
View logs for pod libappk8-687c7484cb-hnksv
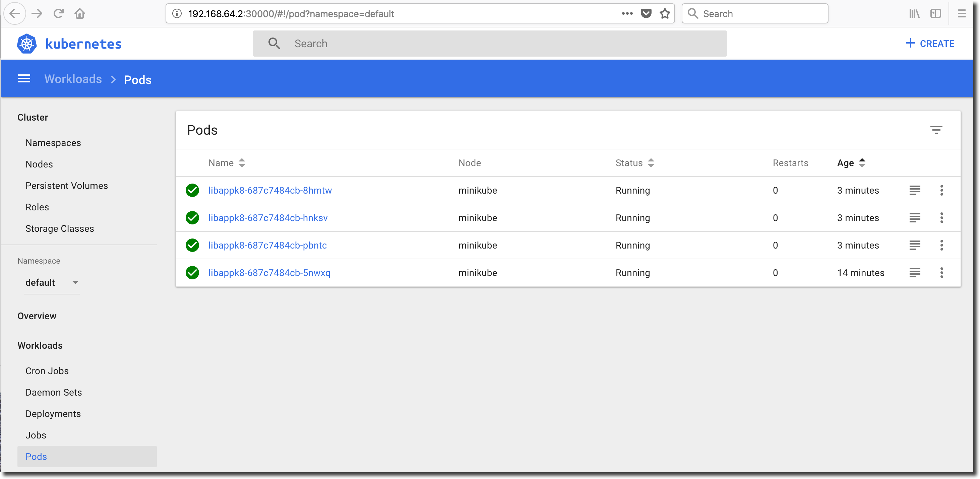pyautogui.click(x=915, y=217)
